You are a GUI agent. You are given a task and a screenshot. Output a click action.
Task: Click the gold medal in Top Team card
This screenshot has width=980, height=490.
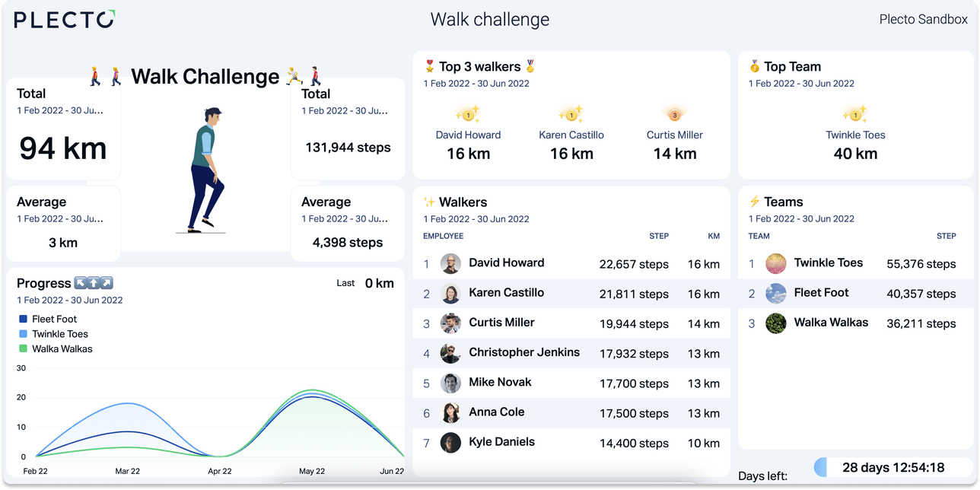click(x=855, y=115)
